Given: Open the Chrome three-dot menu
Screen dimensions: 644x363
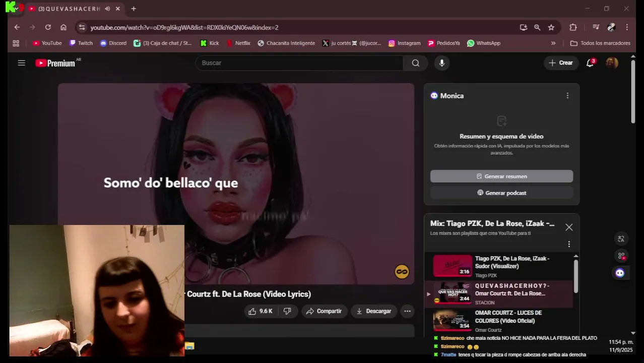Looking at the screenshot, I should (627, 27).
